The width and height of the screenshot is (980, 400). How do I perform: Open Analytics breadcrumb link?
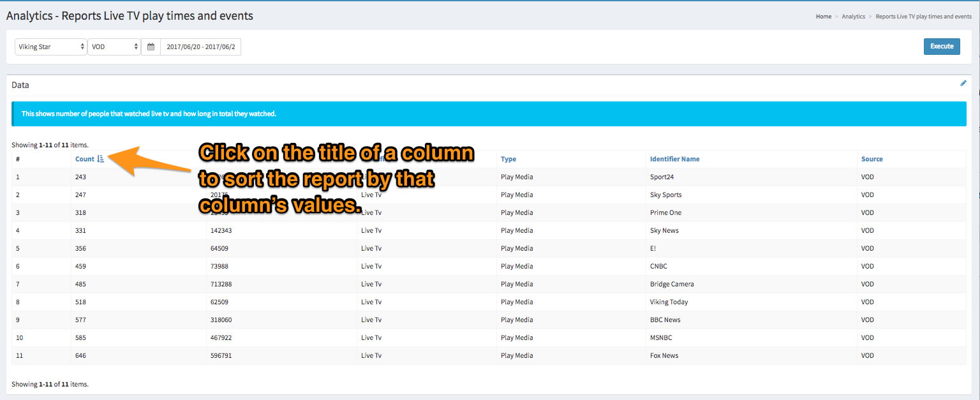(853, 17)
